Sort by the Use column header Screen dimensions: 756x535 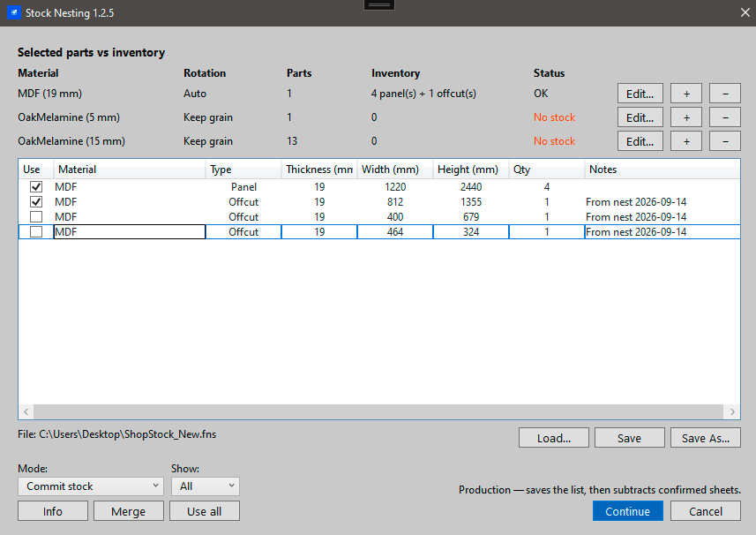click(x=36, y=170)
